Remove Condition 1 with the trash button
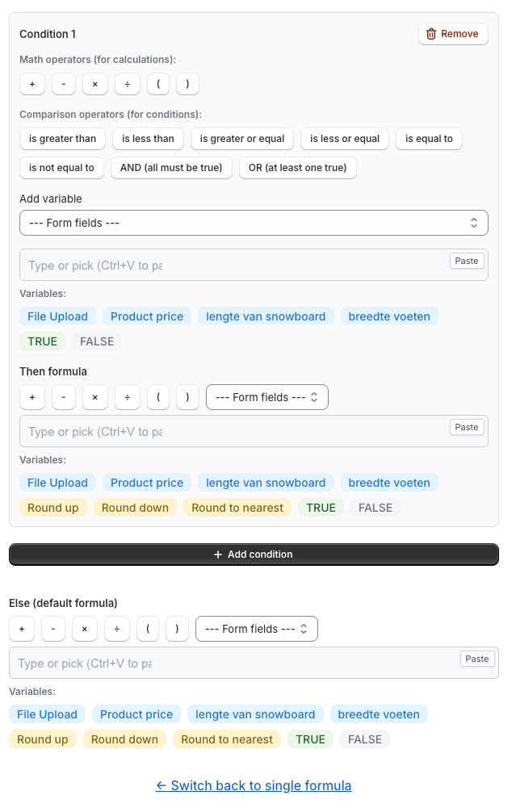Image resolution: width=516 pixels, height=812 pixels. 453,34
